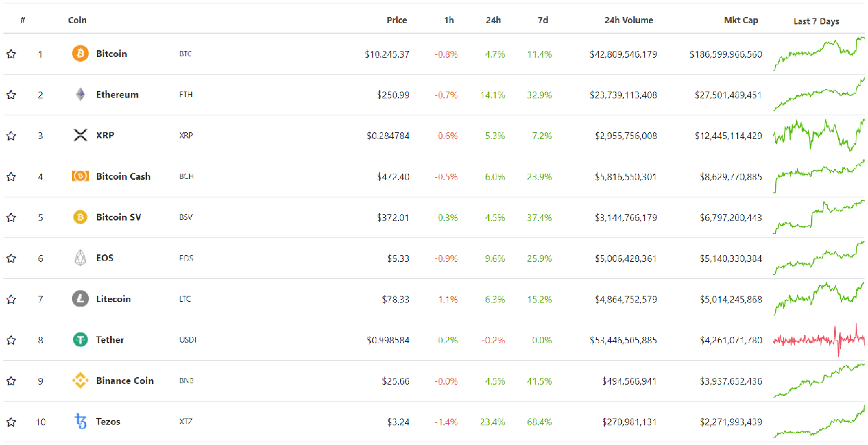Viewport: 868px width, 445px height.
Task: View XRP's 7-day sparkline chart
Action: click(x=819, y=135)
